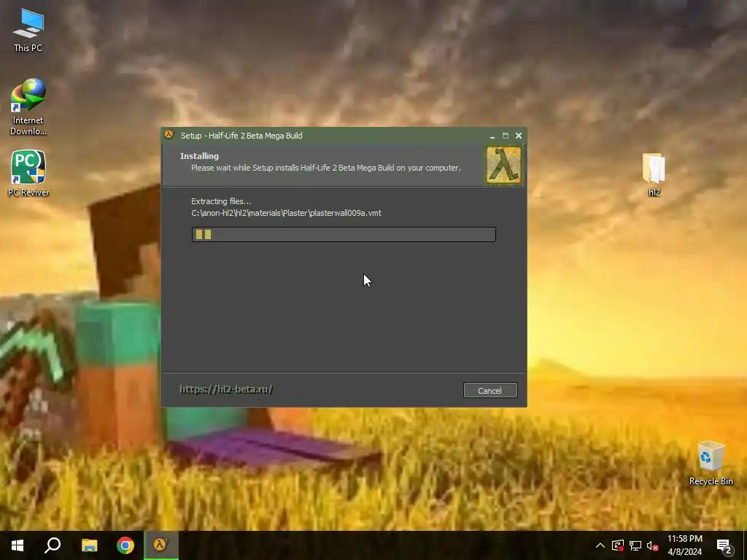Viewport: 747px width, 560px height.
Task: Select the PC Reviver desktop shortcut
Action: click(x=28, y=174)
